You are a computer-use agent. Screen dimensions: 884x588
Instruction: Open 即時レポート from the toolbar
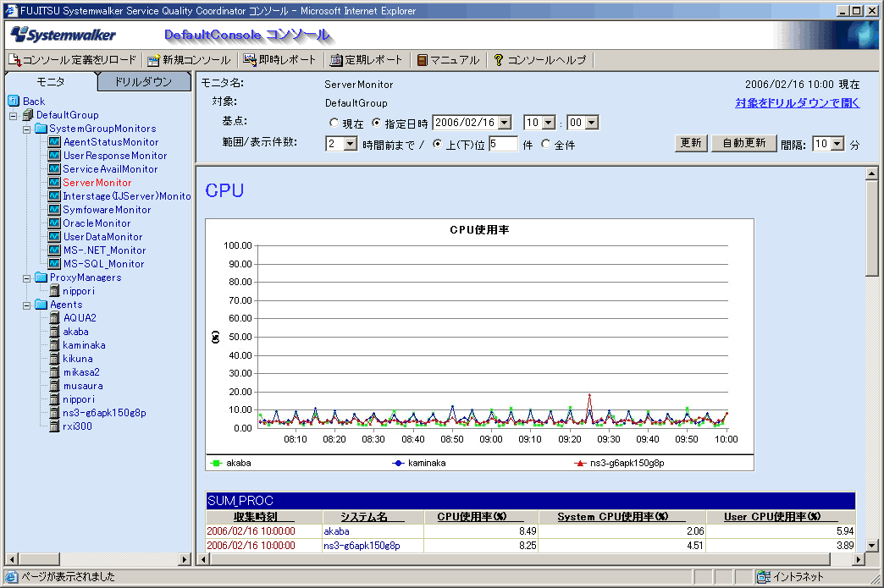(280, 60)
